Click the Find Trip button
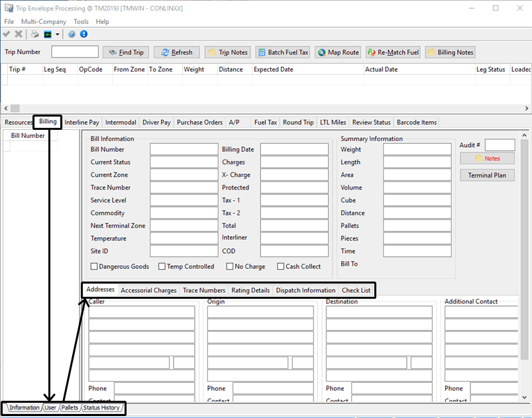This screenshot has height=418, width=532. pos(125,52)
